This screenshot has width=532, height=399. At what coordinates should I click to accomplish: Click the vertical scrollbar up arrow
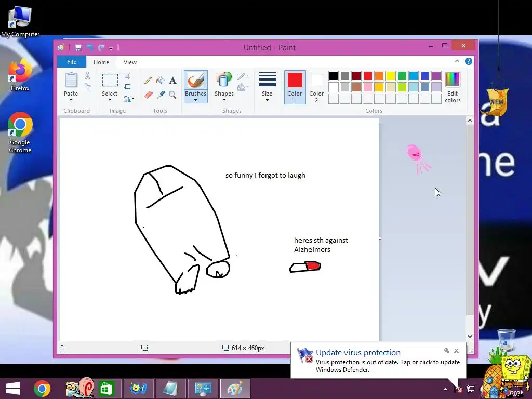point(470,121)
